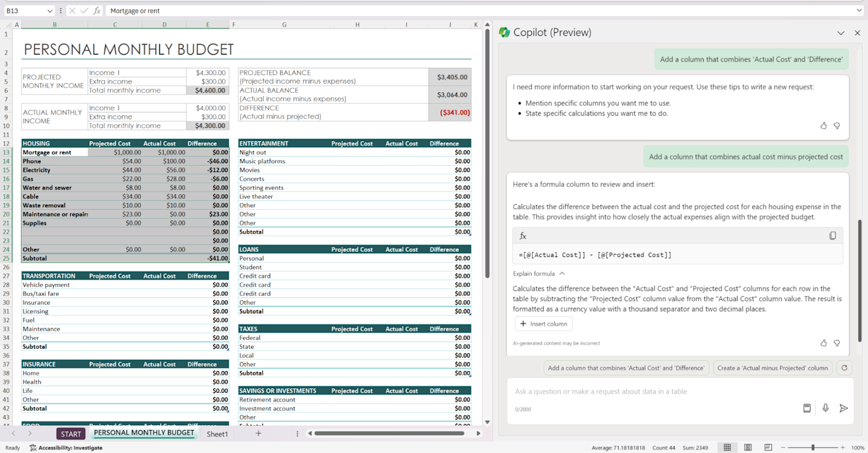The width and height of the screenshot is (868, 453).
Task: Click the ENTERTAINMENT header cell
Action: (284, 143)
